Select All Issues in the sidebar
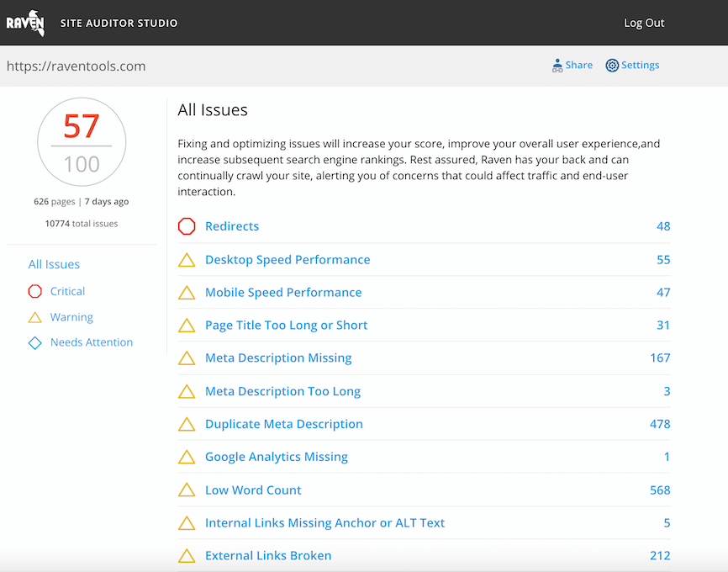 [x=54, y=264]
